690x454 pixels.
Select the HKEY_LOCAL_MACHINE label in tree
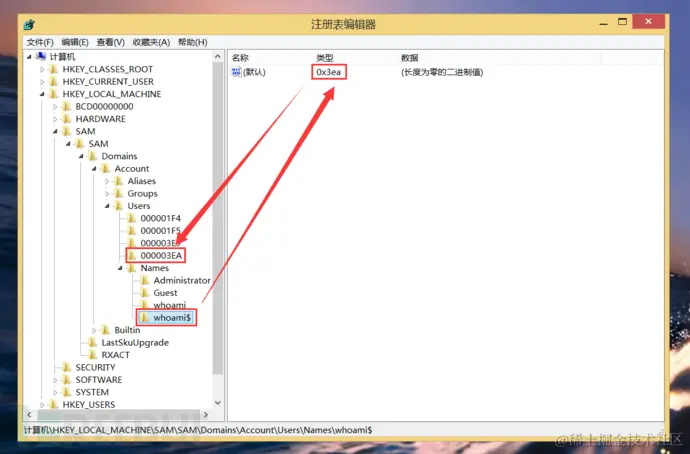pos(112,94)
